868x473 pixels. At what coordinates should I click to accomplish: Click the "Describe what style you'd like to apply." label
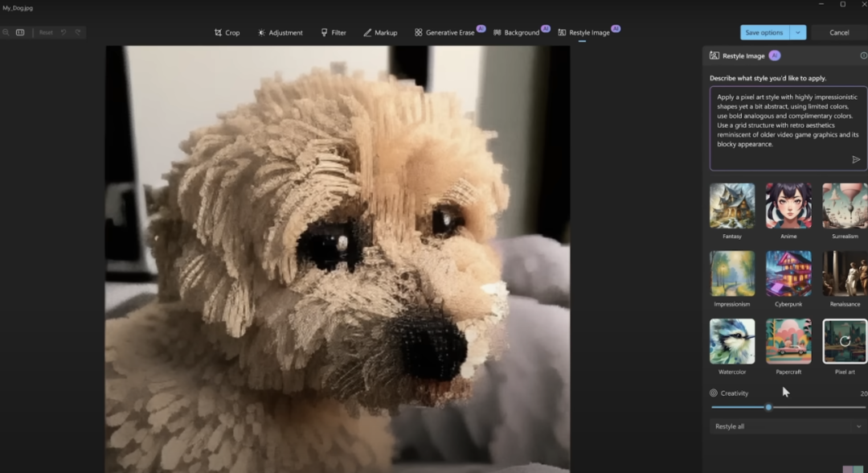coord(768,78)
